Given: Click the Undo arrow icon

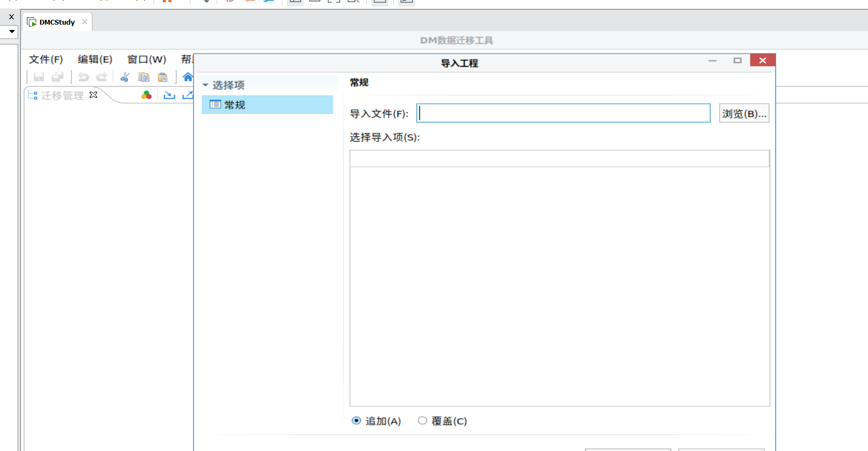Looking at the screenshot, I should click(83, 77).
